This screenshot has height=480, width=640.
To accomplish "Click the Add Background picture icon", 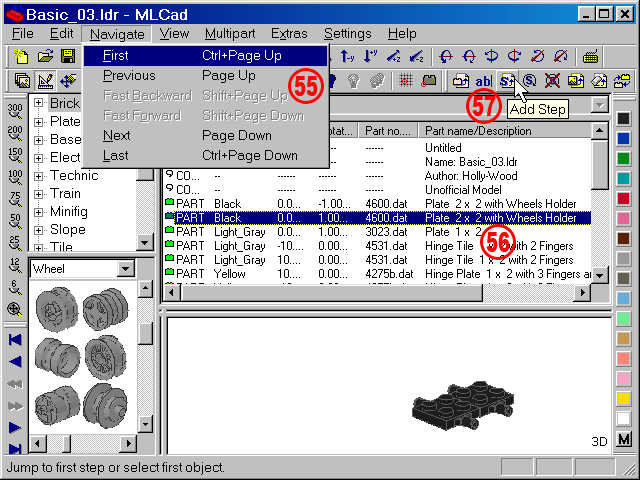I will point(575,81).
